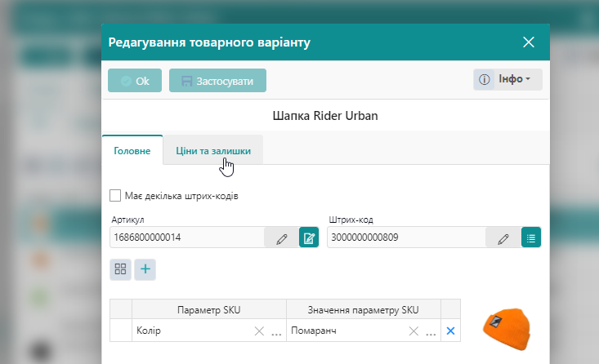
Task: Clear the Помаранч SKU value
Action: click(x=413, y=331)
